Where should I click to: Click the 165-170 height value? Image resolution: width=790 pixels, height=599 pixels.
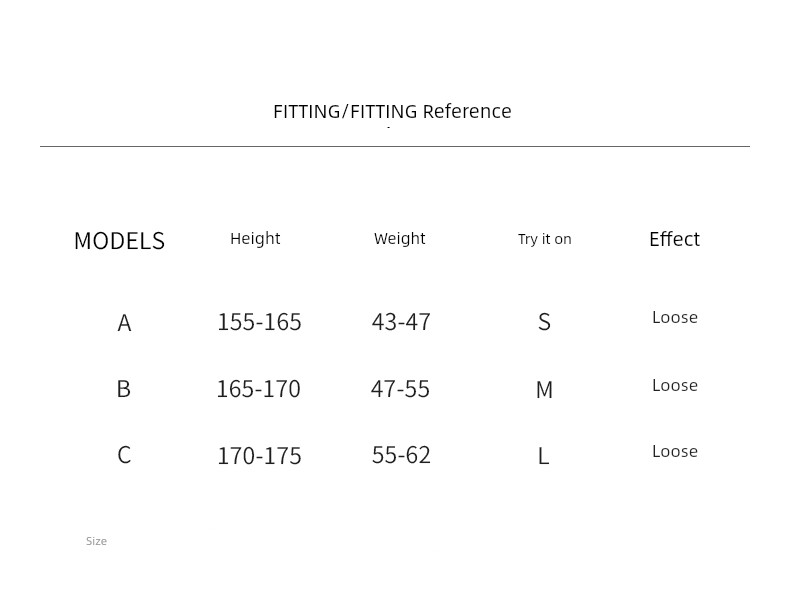click(258, 389)
